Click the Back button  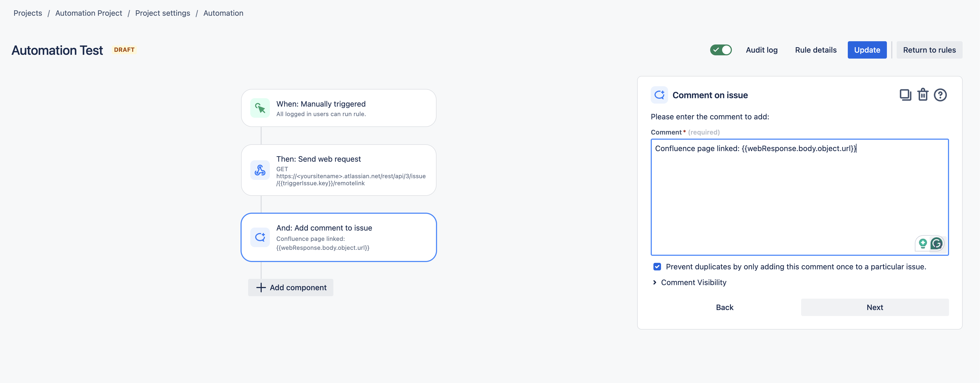pyautogui.click(x=724, y=307)
